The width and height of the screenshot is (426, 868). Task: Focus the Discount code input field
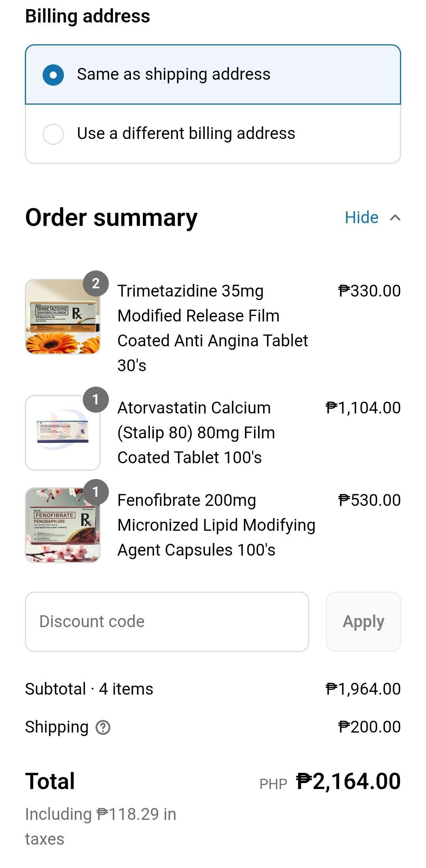(x=167, y=622)
